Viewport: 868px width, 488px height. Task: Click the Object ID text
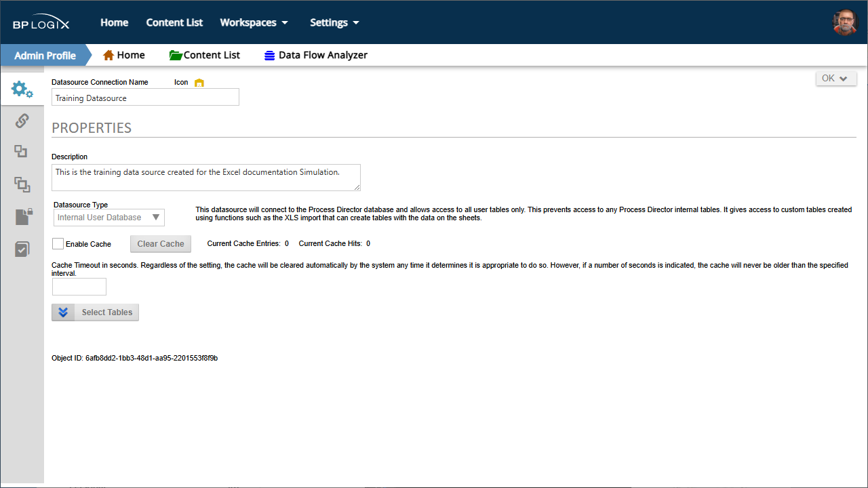point(134,358)
